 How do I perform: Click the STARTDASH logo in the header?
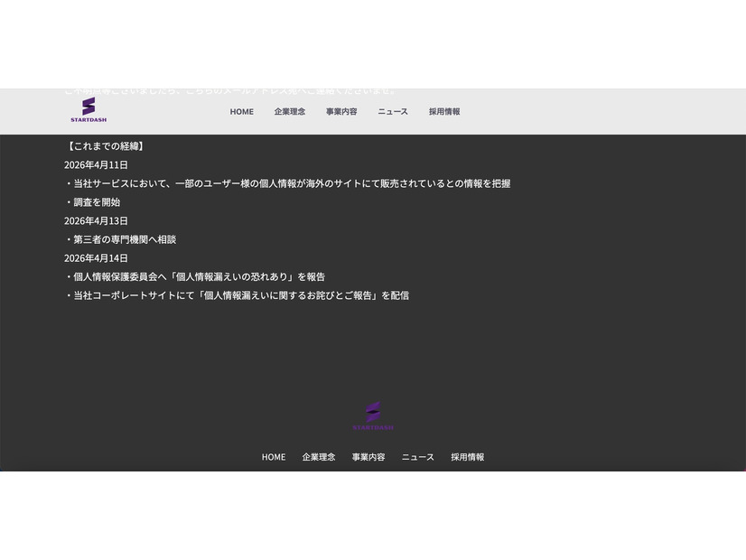click(x=89, y=110)
